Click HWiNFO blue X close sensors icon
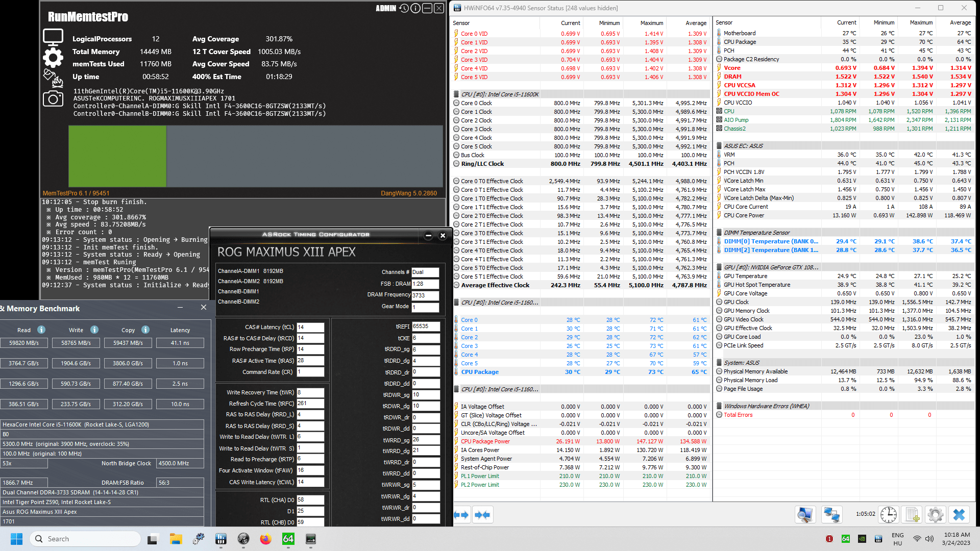This screenshot has width=980, height=551. pos(959,514)
